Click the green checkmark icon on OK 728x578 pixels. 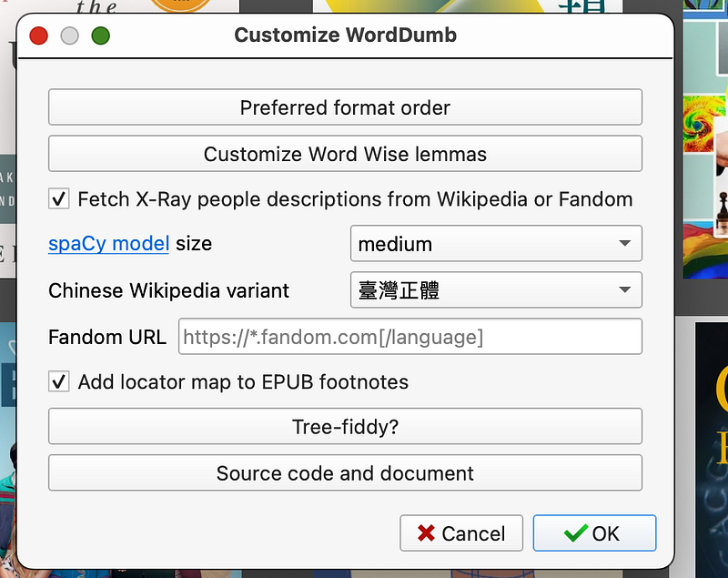coord(576,533)
